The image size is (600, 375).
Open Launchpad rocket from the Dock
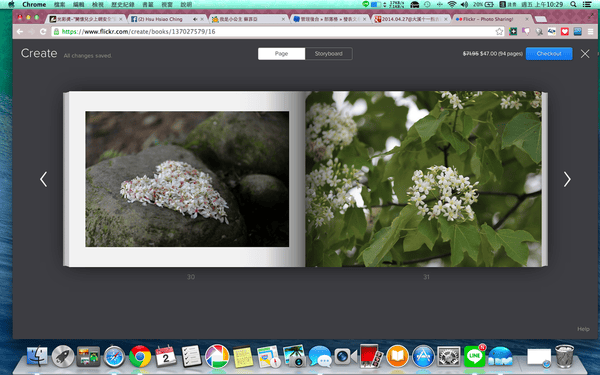click(63, 357)
